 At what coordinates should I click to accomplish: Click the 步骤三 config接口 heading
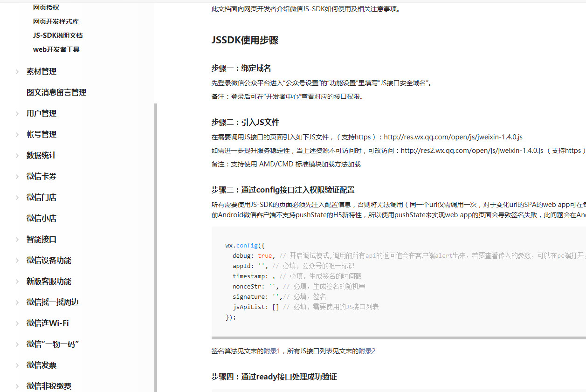point(283,190)
